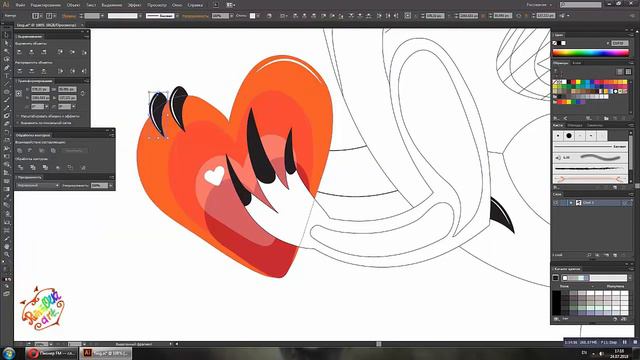Select the Pen tool
640x360 pixels.
6,67
